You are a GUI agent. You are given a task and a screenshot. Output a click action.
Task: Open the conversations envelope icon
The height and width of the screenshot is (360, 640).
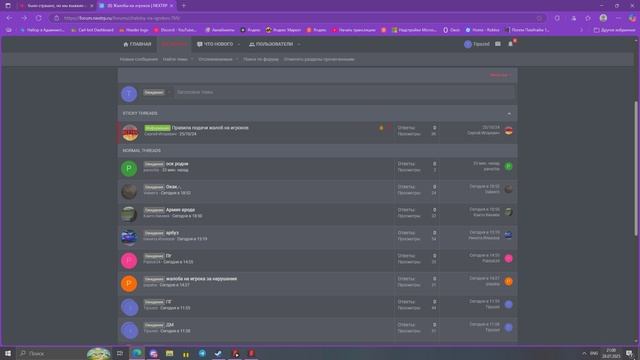498,44
